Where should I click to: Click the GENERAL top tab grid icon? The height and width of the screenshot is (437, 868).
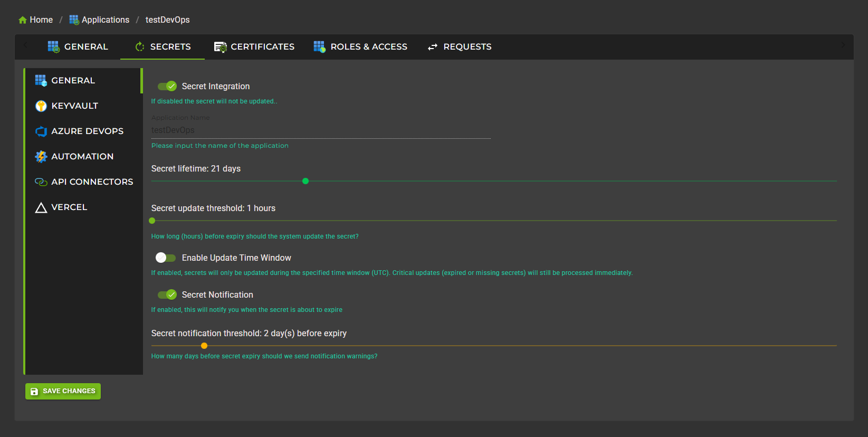tap(53, 46)
